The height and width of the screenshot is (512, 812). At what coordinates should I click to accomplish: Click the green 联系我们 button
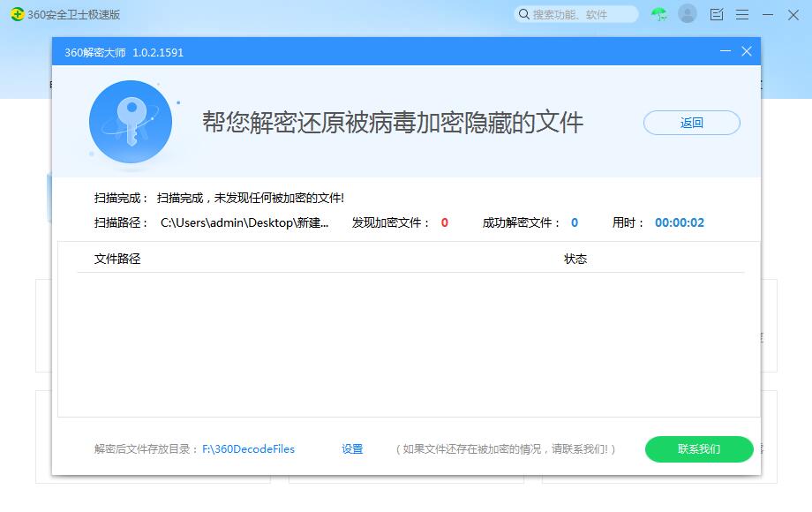699,448
